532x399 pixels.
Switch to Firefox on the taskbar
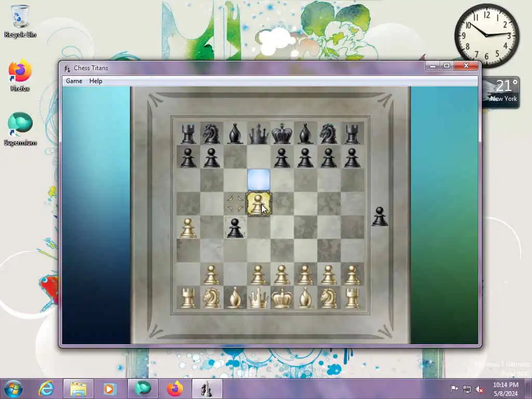(x=175, y=389)
